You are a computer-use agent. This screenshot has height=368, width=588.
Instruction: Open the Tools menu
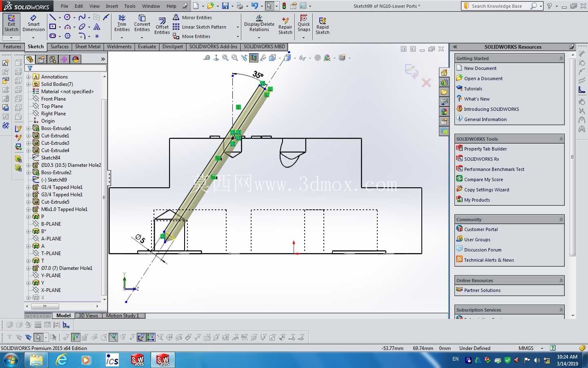(x=130, y=6)
